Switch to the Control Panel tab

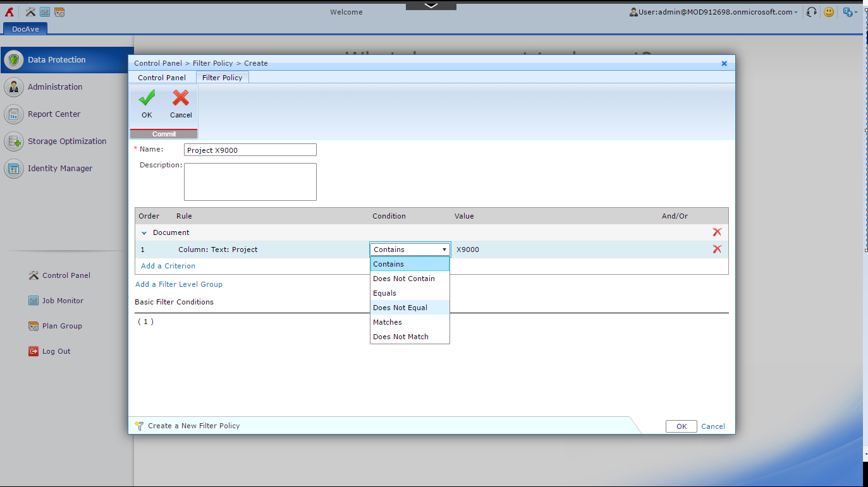[162, 78]
